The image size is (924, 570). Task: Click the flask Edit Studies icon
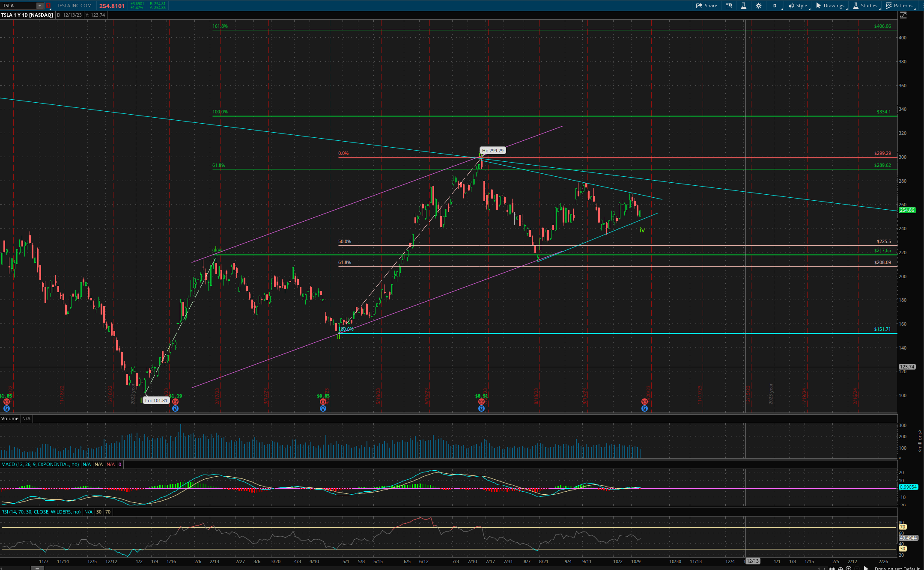[x=744, y=6]
